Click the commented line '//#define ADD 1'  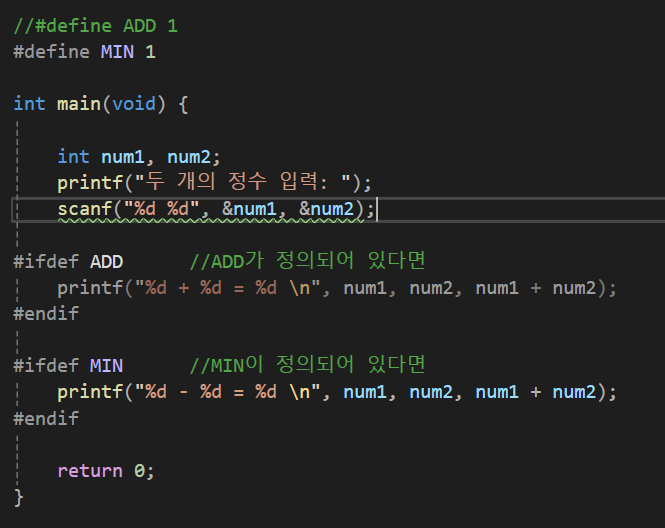(96, 26)
